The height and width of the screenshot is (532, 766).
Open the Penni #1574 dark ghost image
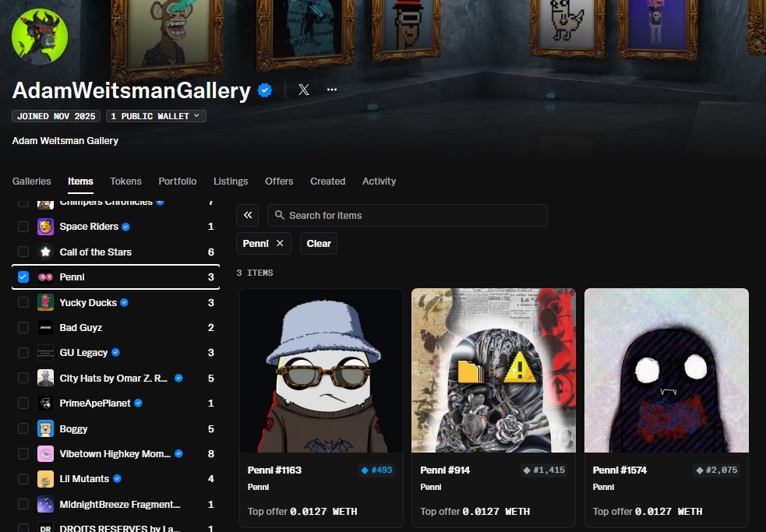pos(666,370)
